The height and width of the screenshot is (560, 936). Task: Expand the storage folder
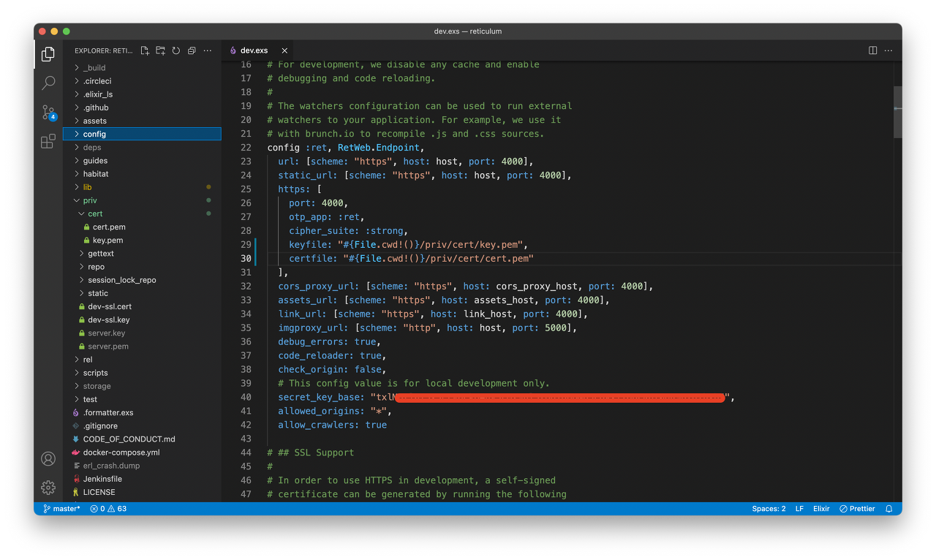pos(142,386)
